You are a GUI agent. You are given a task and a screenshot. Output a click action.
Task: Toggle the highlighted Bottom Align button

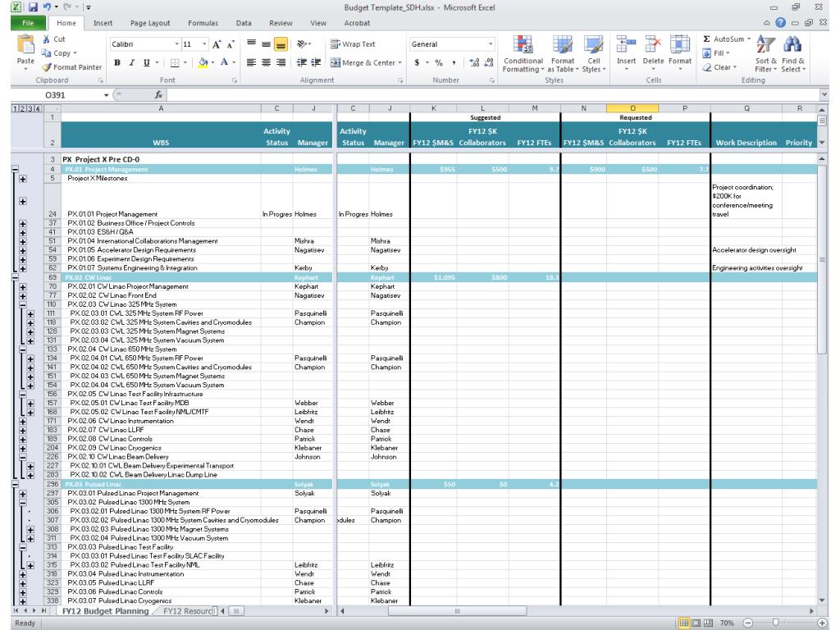click(281, 44)
